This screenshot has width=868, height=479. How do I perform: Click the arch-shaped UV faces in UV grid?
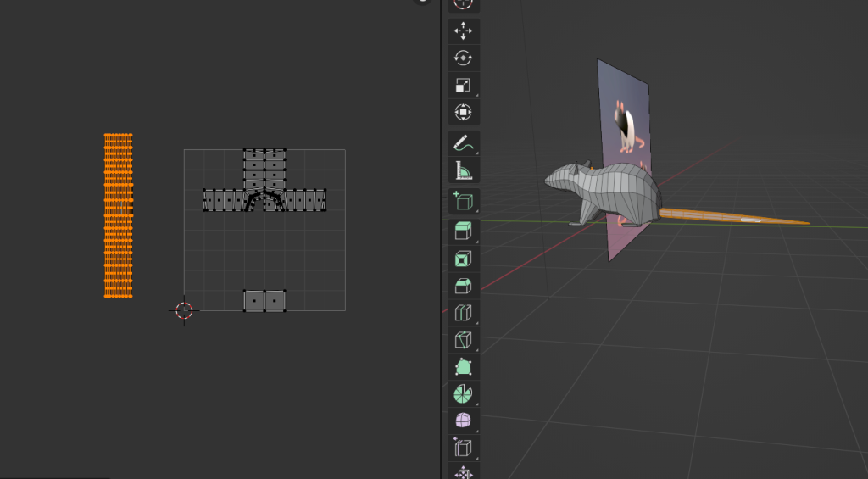[265, 200]
